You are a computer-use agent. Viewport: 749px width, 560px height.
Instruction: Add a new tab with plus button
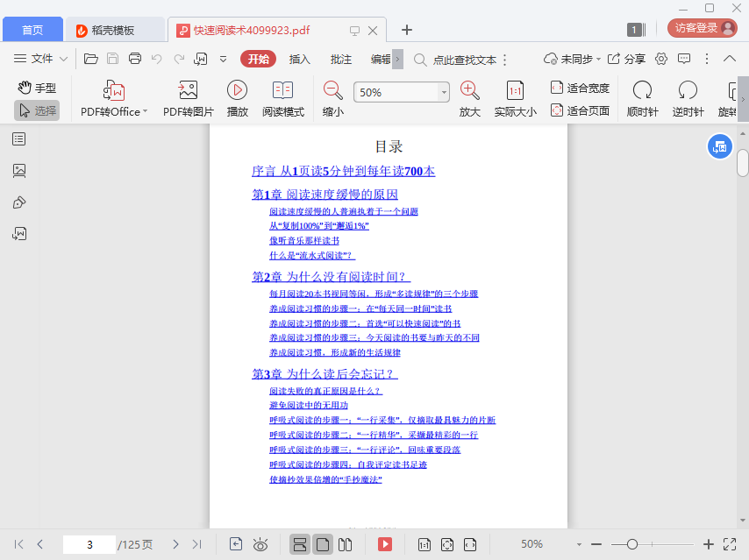406,30
